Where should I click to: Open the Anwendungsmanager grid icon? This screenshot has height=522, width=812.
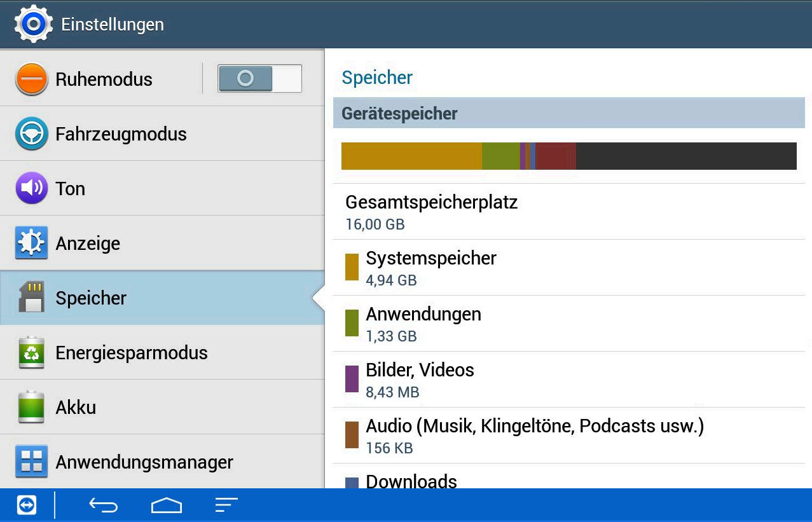(31, 462)
